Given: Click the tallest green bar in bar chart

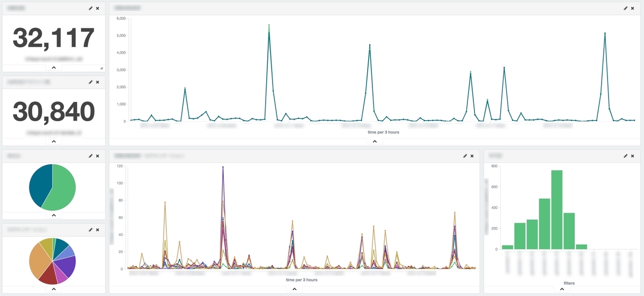Looking at the screenshot, I should tap(557, 210).
